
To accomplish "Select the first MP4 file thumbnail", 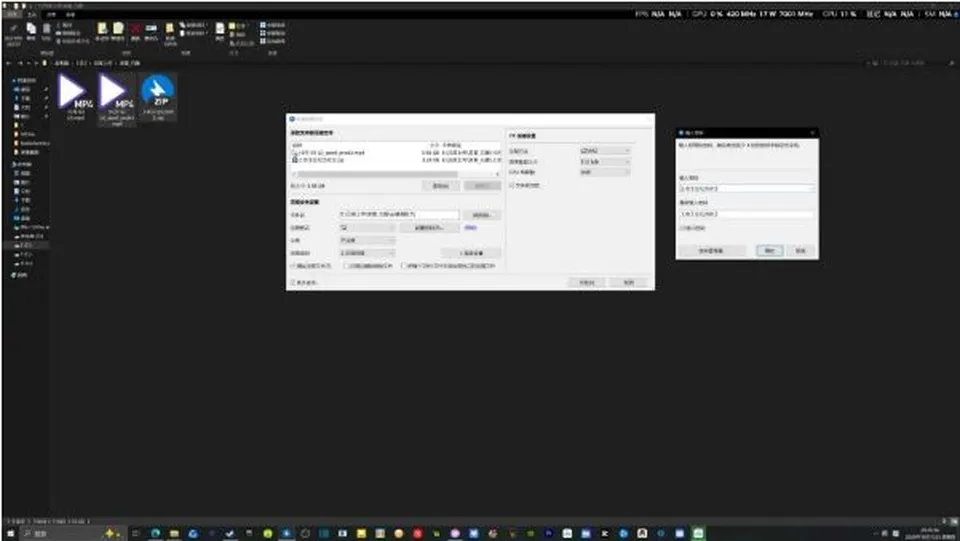I will point(75,95).
